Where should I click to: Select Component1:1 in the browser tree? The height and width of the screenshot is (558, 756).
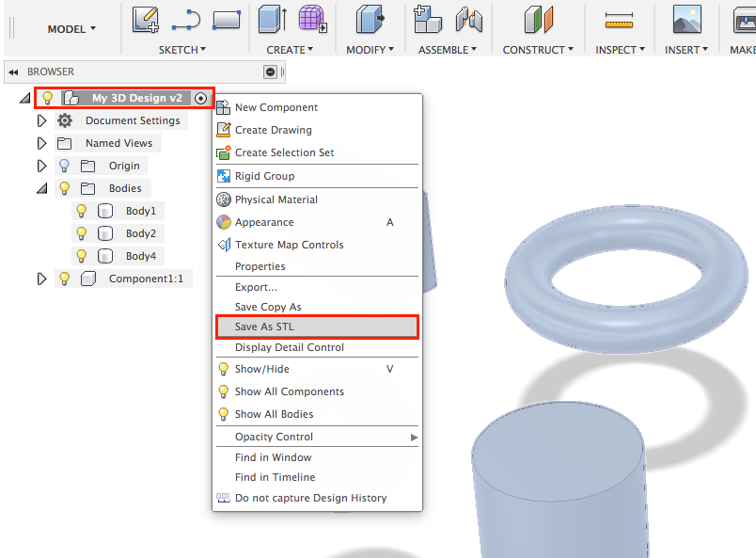146,279
